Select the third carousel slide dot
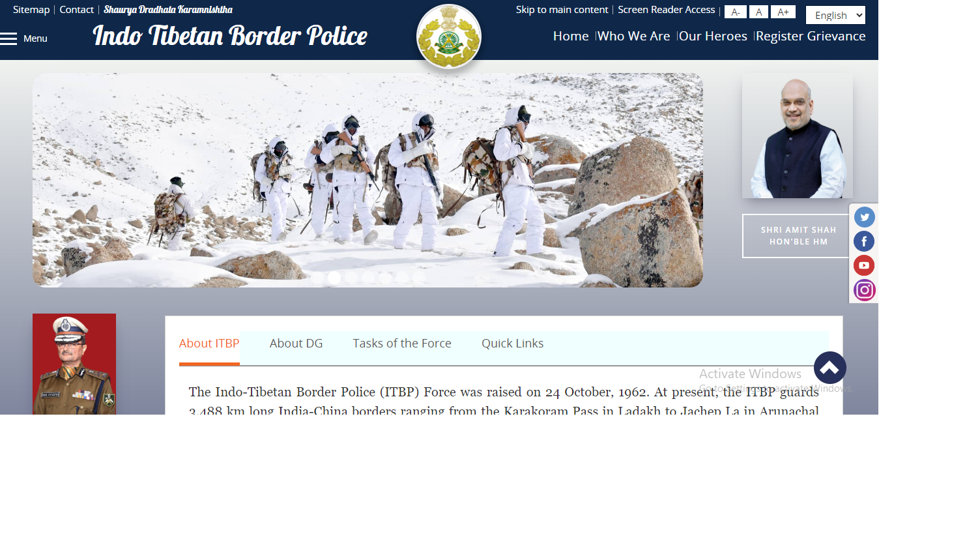980x545 pixels. click(x=351, y=278)
